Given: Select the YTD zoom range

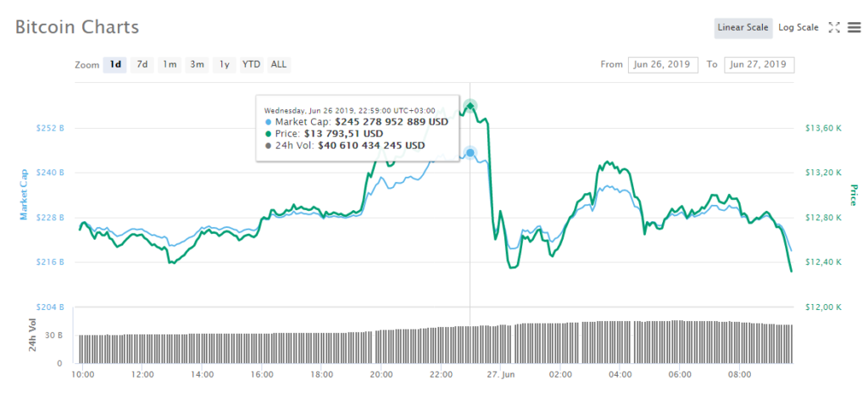Looking at the screenshot, I should pyautogui.click(x=251, y=64).
